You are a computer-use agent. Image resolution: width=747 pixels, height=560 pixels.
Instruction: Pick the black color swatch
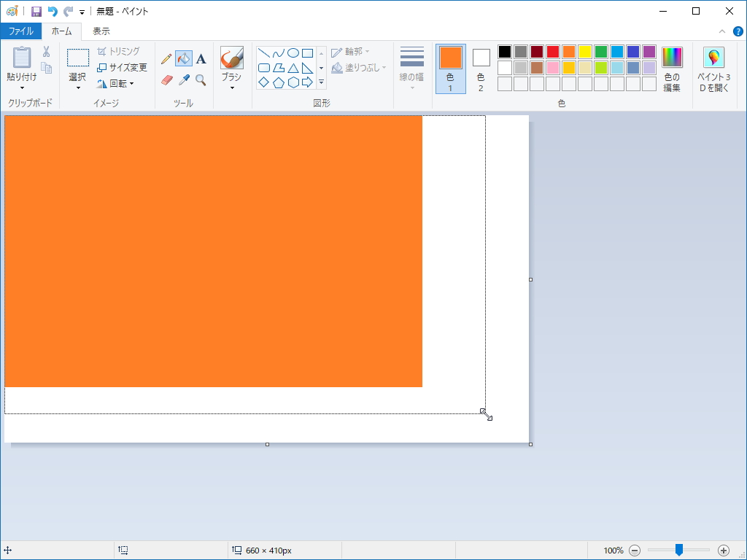tap(505, 52)
